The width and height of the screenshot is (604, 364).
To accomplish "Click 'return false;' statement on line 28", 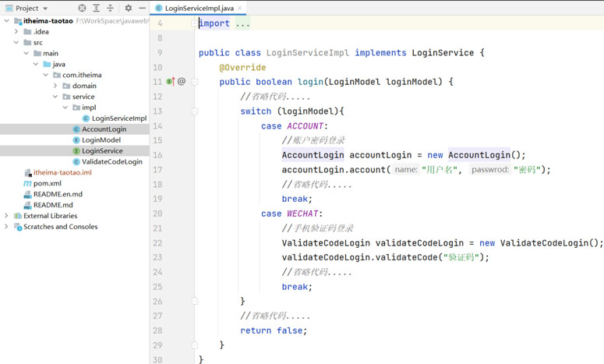I will tap(274, 330).
